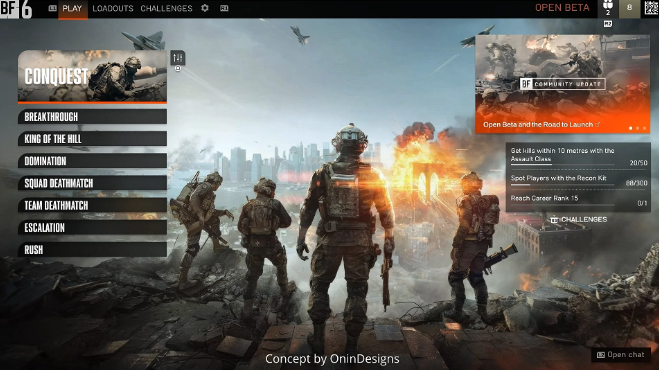Image resolution: width=659 pixels, height=370 pixels.
Task: Open the squad members icon showing 2
Action: point(608,8)
